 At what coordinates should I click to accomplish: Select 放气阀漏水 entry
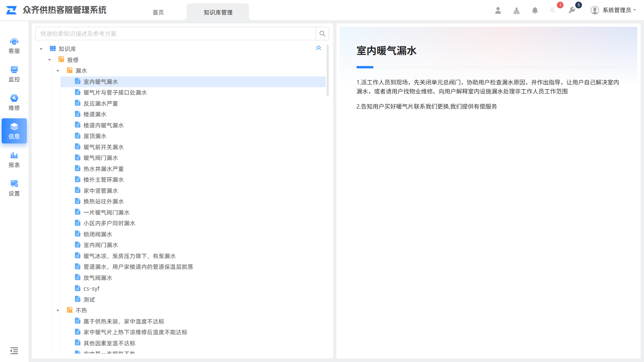point(98,278)
